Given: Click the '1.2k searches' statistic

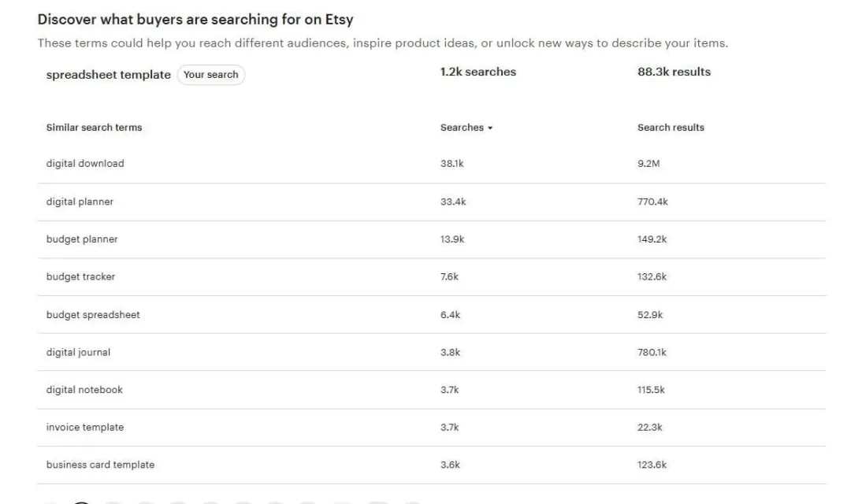Looking at the screenshot, I should tap(478, 72).
